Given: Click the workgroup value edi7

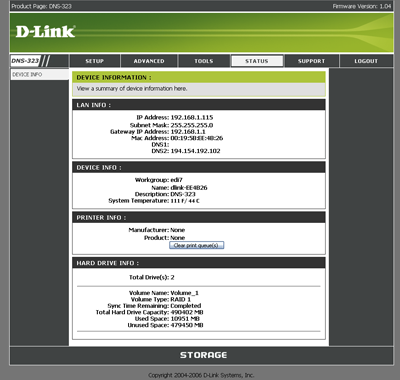Looking at the screenshot, I should 177,180.
